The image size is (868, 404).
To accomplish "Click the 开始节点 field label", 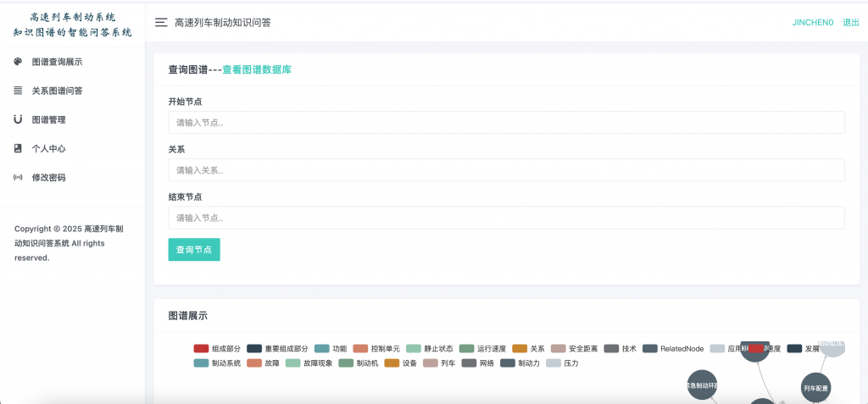I will coord(185,102).
